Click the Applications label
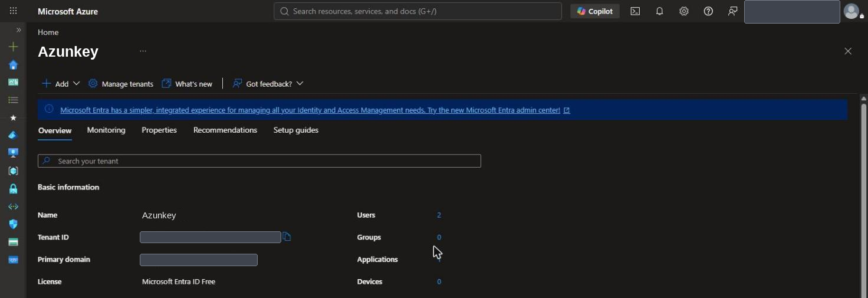Screen dimensions: 868x298 click(x=377, y=260)
